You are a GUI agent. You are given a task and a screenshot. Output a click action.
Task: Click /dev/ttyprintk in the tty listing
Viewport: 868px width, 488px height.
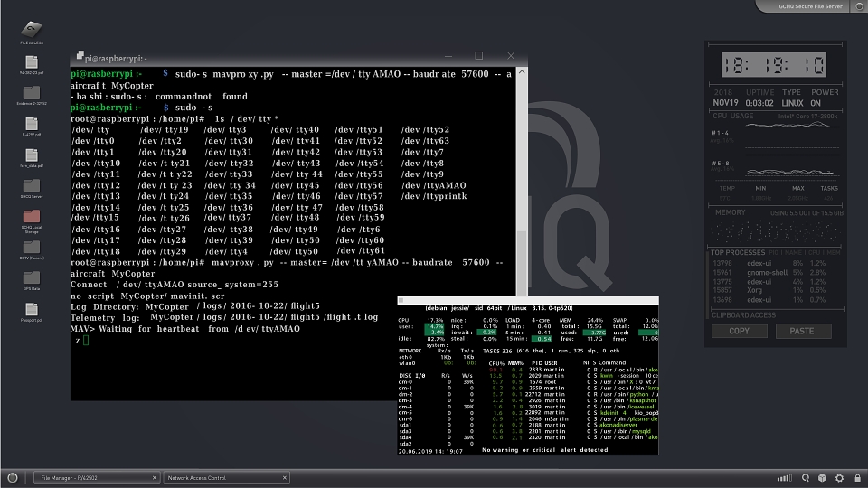pyautogui.click(x=434, y=196)
